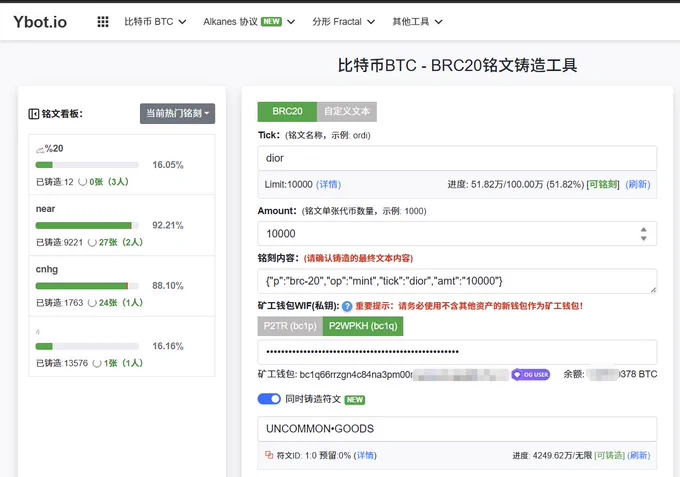Click the page title 比特币BTC - BRC20铭文铸造工具
This screenshot has width=680, height=477.
458,65
